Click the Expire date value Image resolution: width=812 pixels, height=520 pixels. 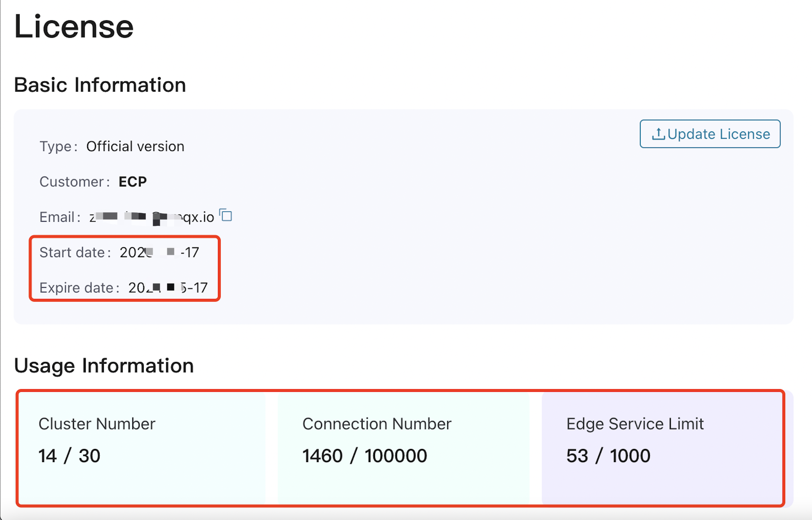[168, 288]
